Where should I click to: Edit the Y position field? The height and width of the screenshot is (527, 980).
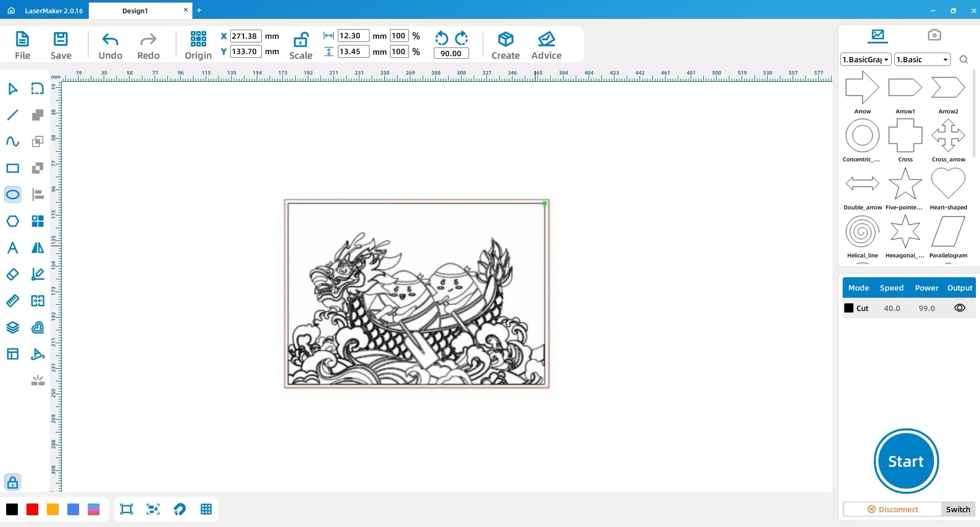tap(246, 51)
